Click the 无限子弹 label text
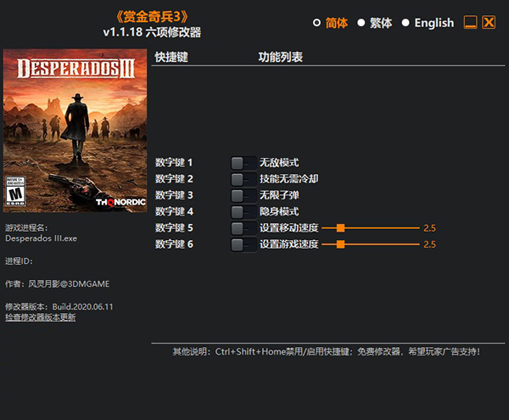The width and height of the screenshot is (509, 420). click(x=279, y=195)
